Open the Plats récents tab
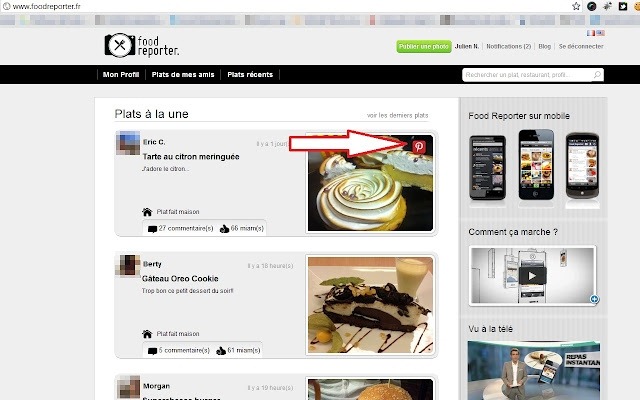Screen dimensions: 640x400 [250, 75]
